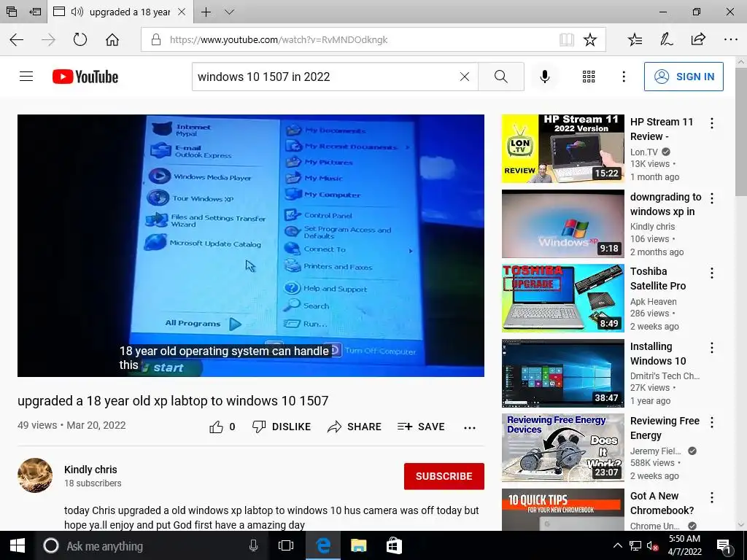The height and width of the screenshot is (560, 747).
Task: Open the Windows Start menu
Action: 18,545
